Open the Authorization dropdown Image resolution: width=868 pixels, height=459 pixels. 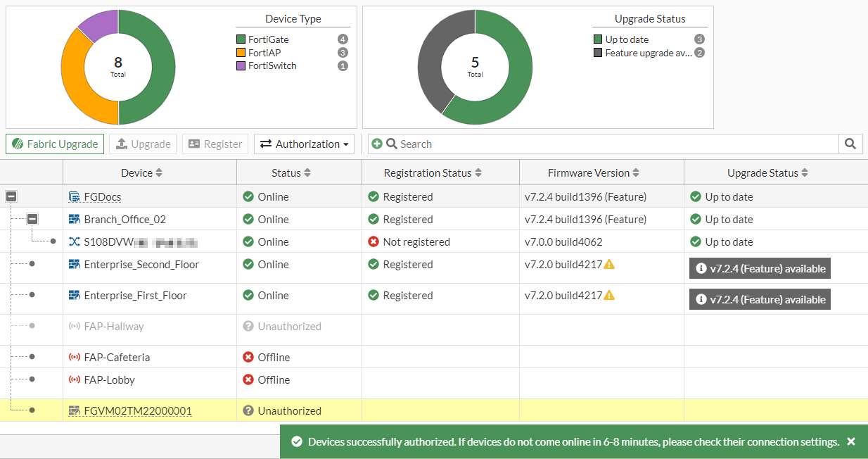[x=304, y=144]
